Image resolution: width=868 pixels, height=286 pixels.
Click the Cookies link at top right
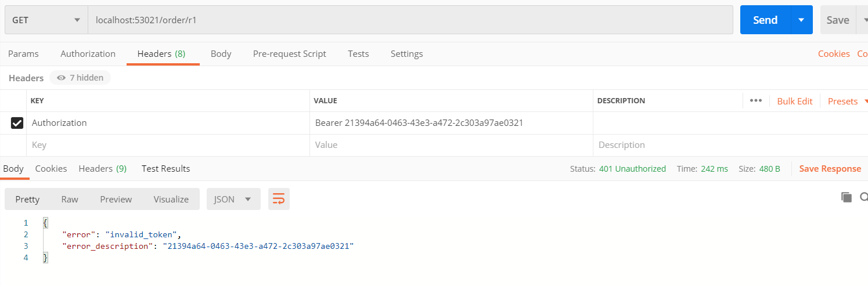pos(833,54)
